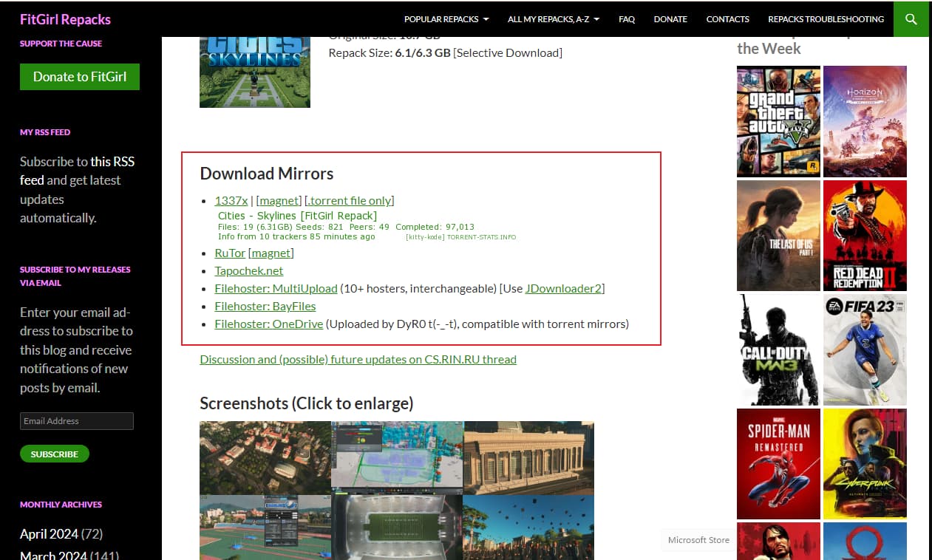Viewport: 932px width, 560px height.
Task: Go to Repacks Troubleshooting page
Action: (x=826, y=19)
